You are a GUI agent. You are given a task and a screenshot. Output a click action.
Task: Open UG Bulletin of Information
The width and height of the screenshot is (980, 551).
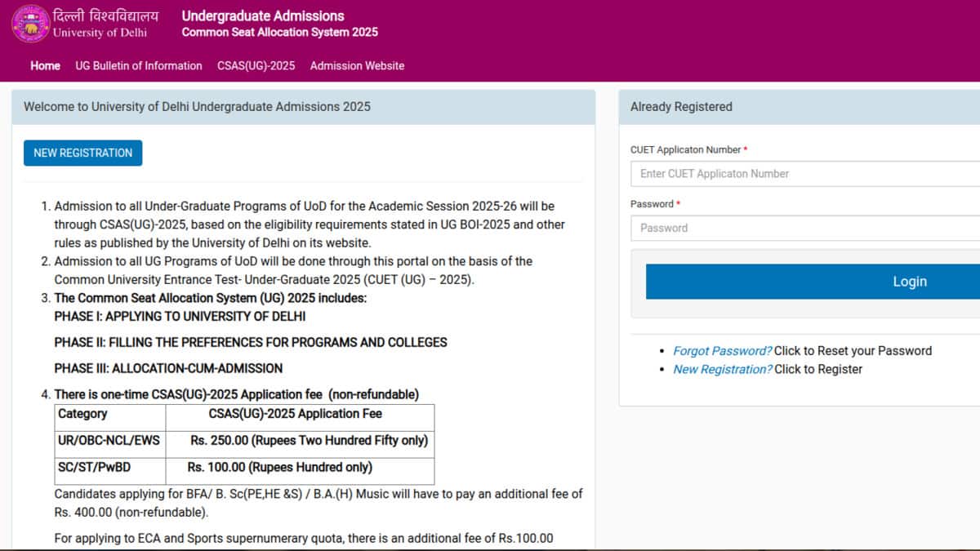coord(138,65)
